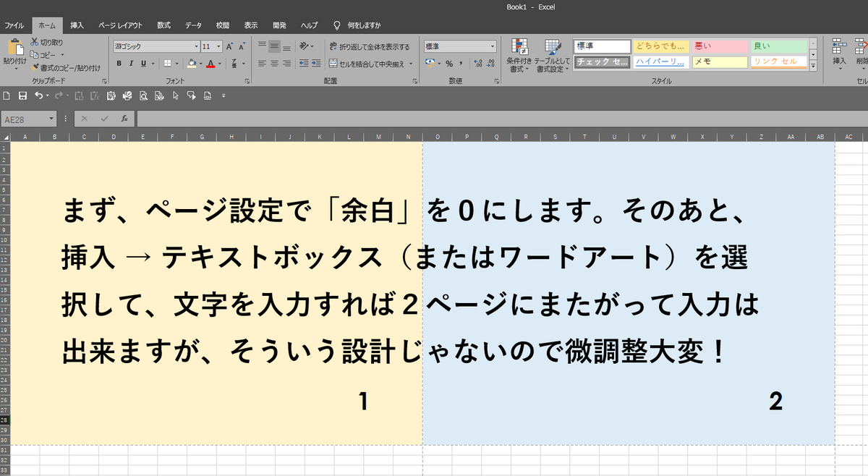The height and width of the screenshot is (476, 868).
Task: Toggle middle vertical alignment
Action: (274, 46)
